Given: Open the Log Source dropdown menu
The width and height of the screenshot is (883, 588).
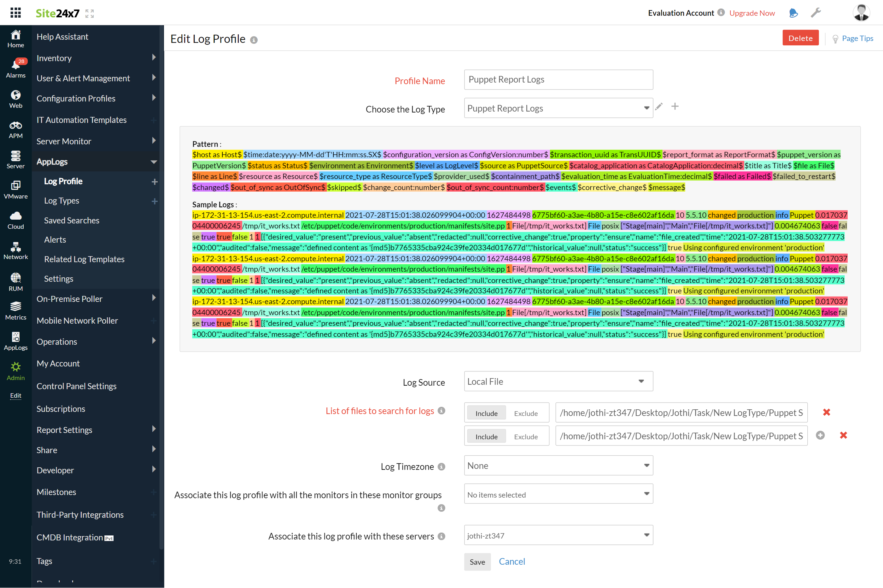Looking at the screenshot, I should pyautogui.click(x=557, y=381).
